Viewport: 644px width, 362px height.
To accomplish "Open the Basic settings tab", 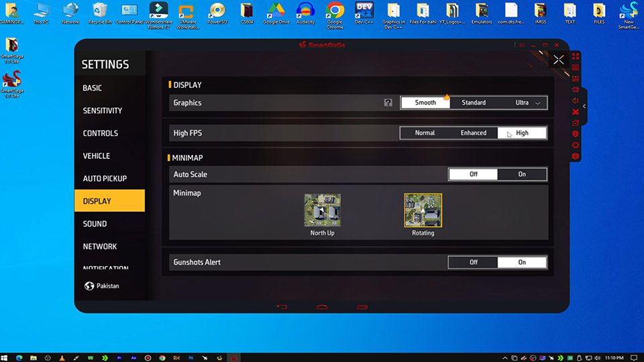I will (109, 88).
